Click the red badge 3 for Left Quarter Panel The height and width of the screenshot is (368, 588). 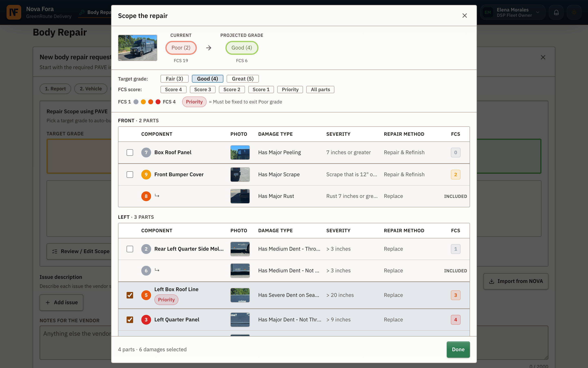146,320
